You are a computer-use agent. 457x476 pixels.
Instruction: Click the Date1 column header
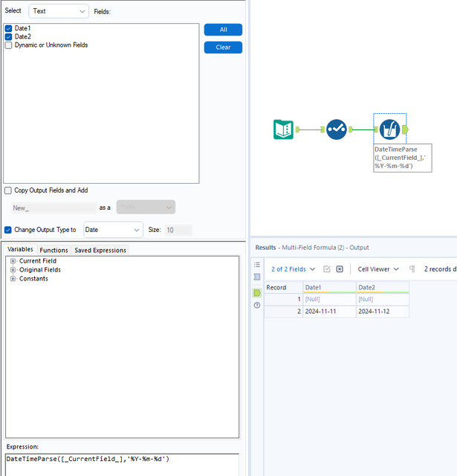pyautogui.click(x=330, y=288)
